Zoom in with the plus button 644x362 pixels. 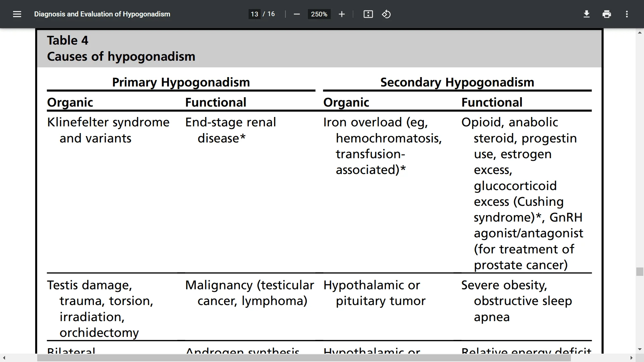tap(341, 14)
